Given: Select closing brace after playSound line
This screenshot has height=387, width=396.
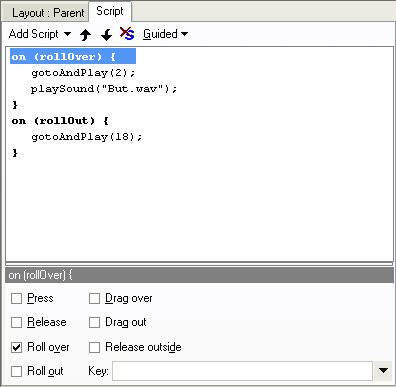Looking at the screenshot, I should coord(15,105).
